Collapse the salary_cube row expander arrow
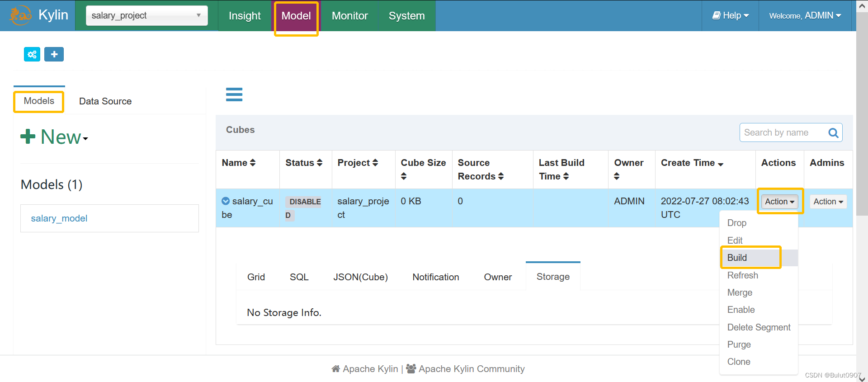 [226, 201]
